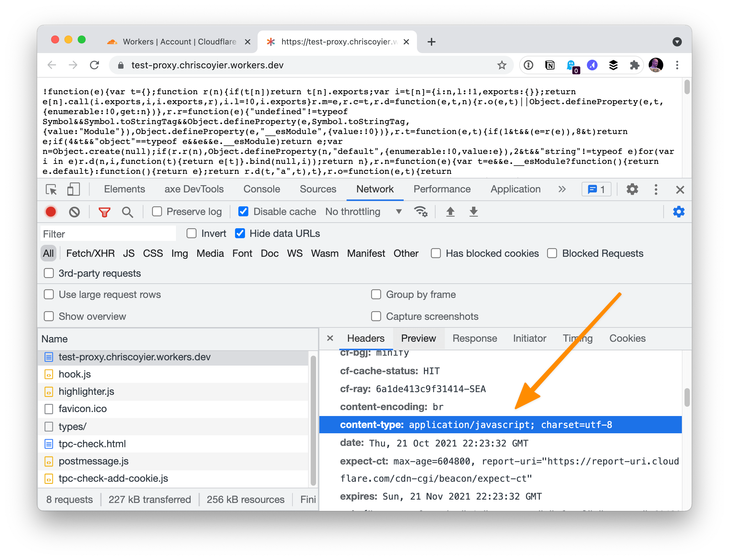The height and width of the screenshot is (560, 729).
Task: Click the Filter text field
Action: (108, 234)
